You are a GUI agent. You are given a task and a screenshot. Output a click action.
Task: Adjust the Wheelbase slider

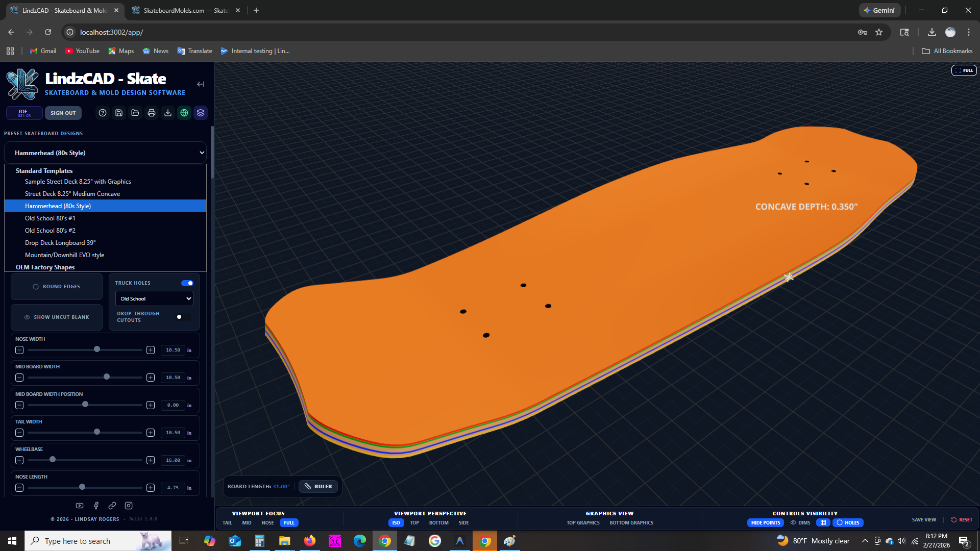point(53,460)
